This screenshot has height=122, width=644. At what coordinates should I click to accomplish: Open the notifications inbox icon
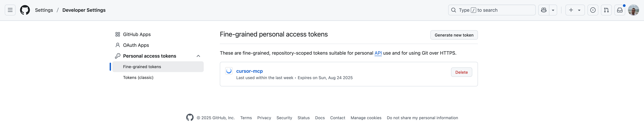pyautogui.click(x=620, y=10)
